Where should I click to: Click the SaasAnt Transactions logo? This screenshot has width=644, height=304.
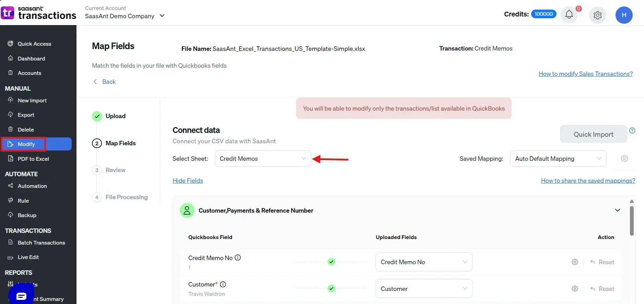(x=38, y=13)
